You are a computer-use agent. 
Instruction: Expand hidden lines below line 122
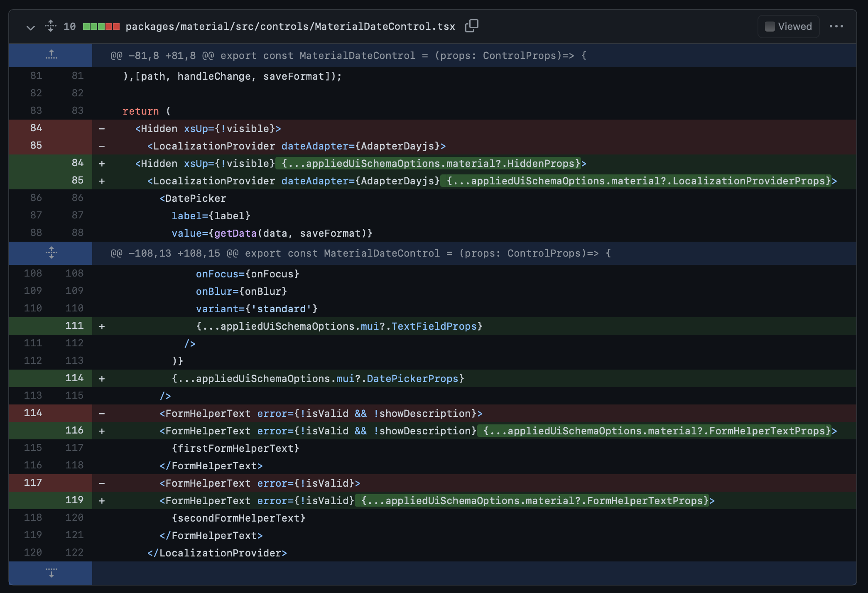[51, 573]
